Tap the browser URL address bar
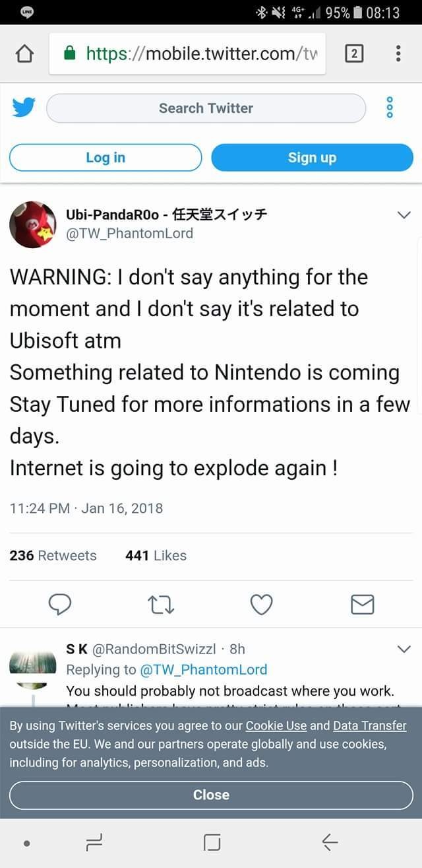The width and height of the screenshot is (422, 868). (x=198, y=53)
